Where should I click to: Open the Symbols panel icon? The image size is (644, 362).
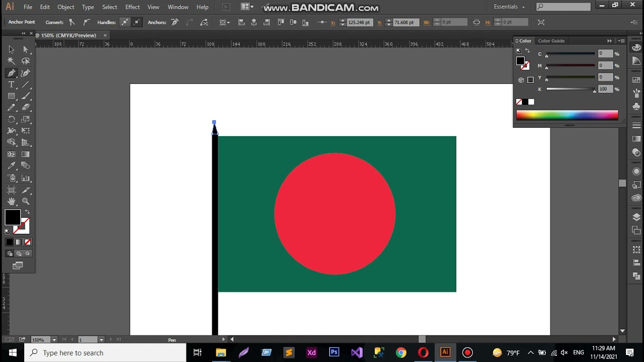[636, 106]
